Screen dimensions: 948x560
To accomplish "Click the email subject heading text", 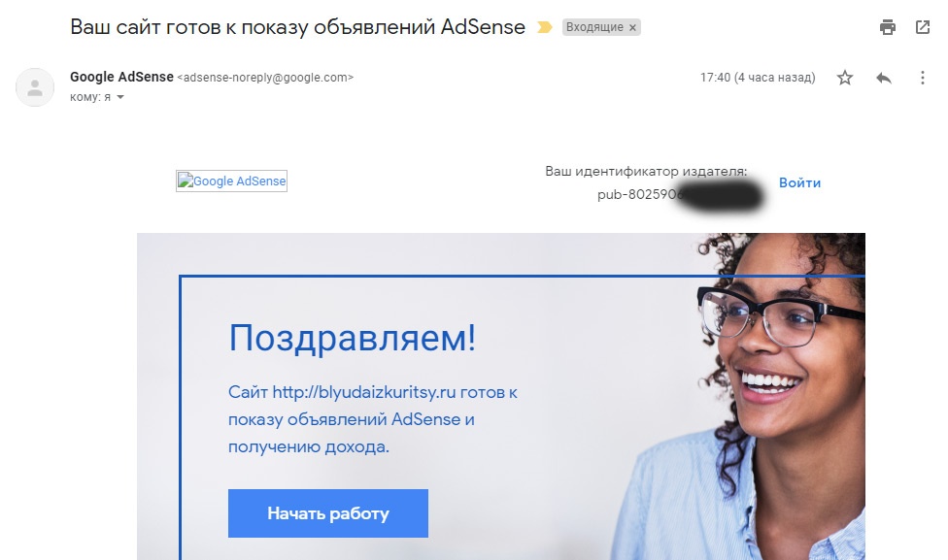I will tap(297, 27).
